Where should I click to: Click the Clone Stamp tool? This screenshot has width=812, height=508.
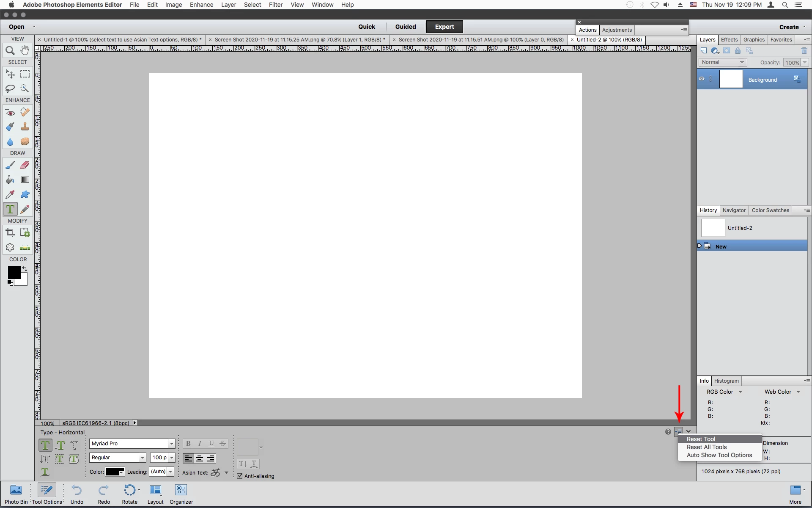[25, 127]
